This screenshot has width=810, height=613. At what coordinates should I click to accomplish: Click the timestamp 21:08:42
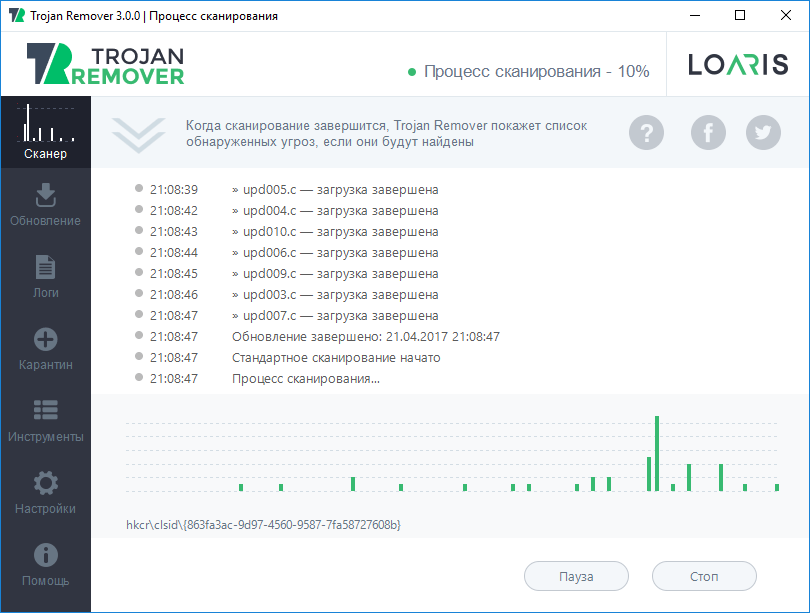tap(174, 211)
